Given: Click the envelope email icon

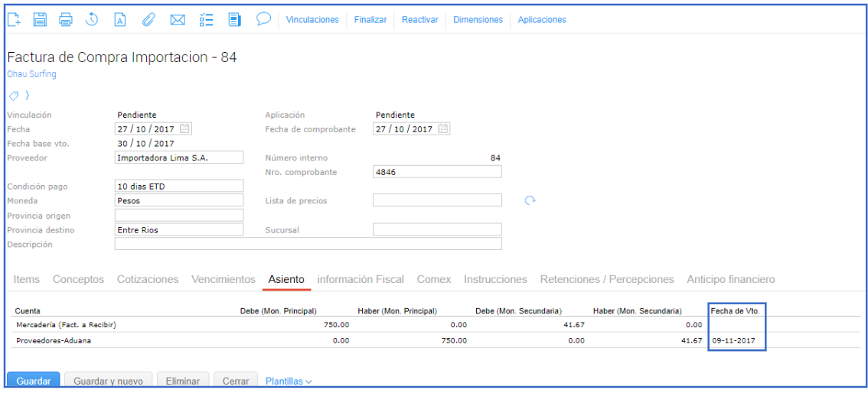Looking at the screenshot, I should pos(177,20).
